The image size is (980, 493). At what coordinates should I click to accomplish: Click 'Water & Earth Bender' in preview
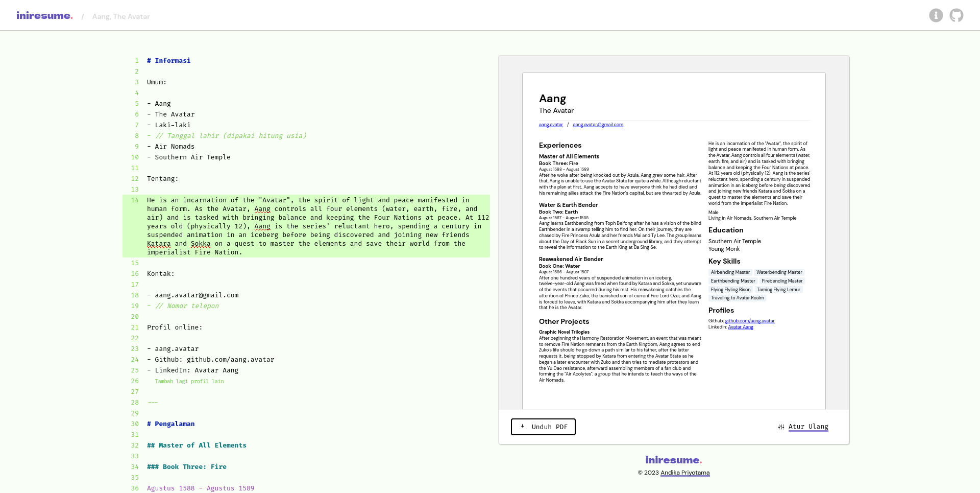tap(568, 205)
